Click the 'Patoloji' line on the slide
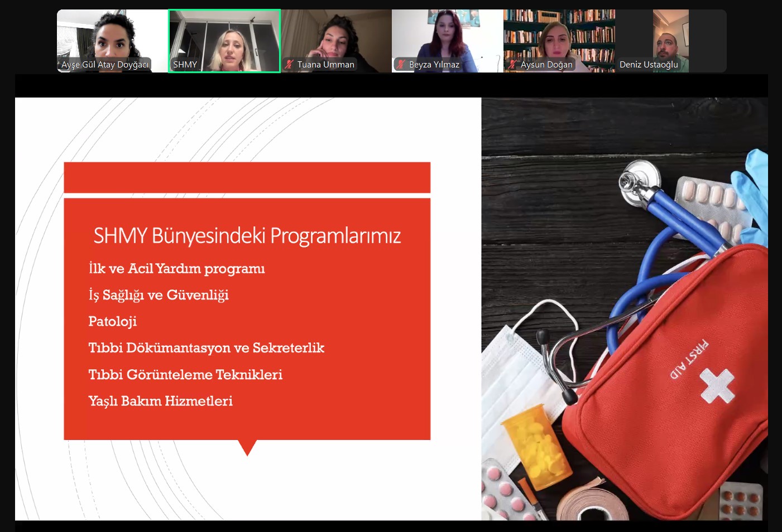Viewport: 782px width, 532px height. (x=112, y=321)
